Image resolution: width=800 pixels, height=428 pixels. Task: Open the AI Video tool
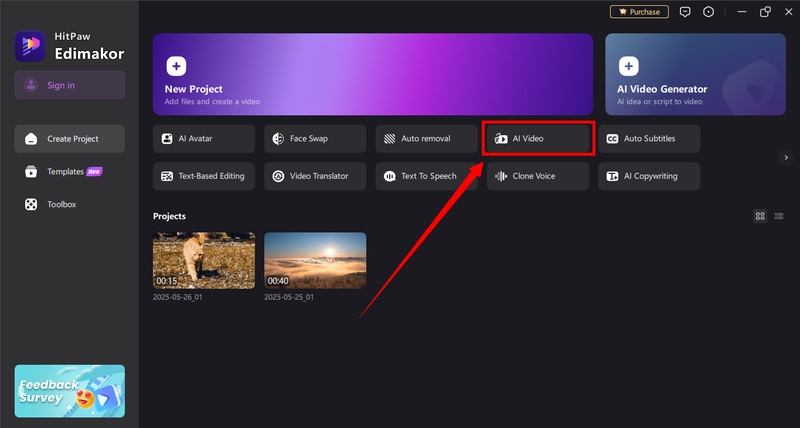pyautogui.click(x=538, y=139)
